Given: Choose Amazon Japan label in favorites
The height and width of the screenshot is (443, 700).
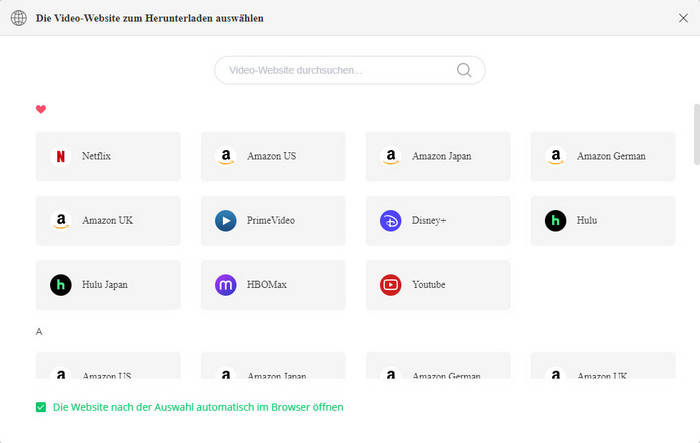Looking at the screenshot, I should [x=442, y=156].
